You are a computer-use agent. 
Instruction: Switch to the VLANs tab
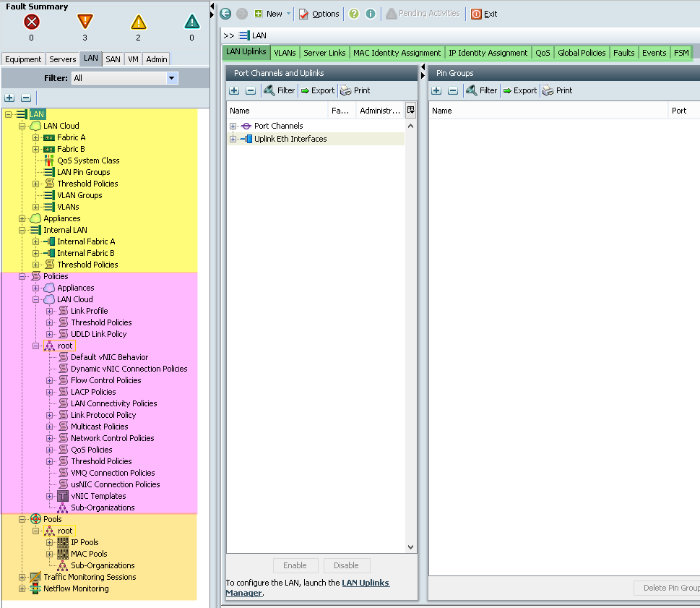(285, 53)
